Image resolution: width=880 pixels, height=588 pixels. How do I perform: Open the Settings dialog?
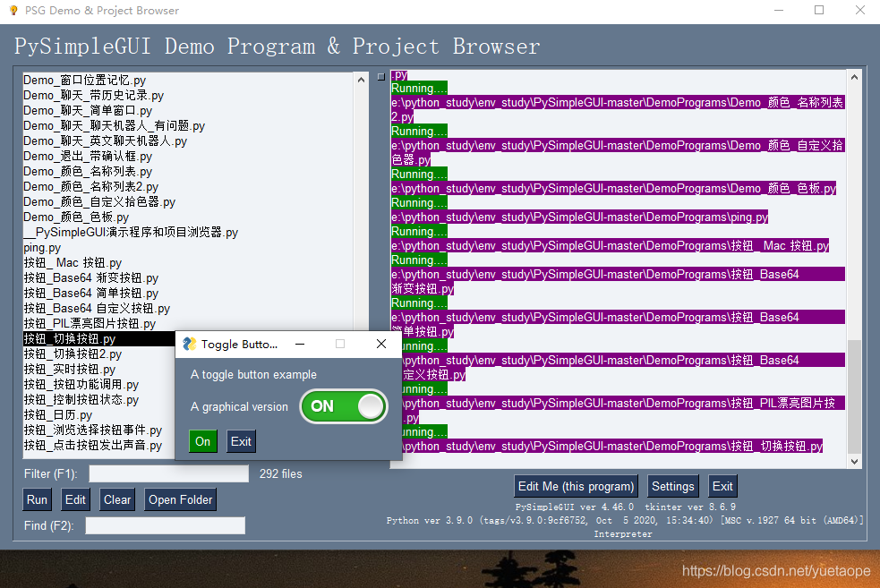[x=673, y=486]
